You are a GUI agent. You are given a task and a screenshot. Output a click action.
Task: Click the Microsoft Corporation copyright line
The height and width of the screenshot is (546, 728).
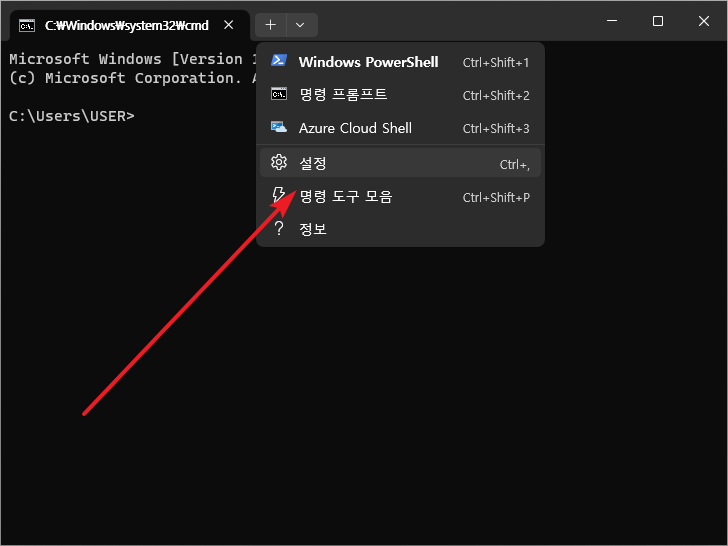click(133, 78)
